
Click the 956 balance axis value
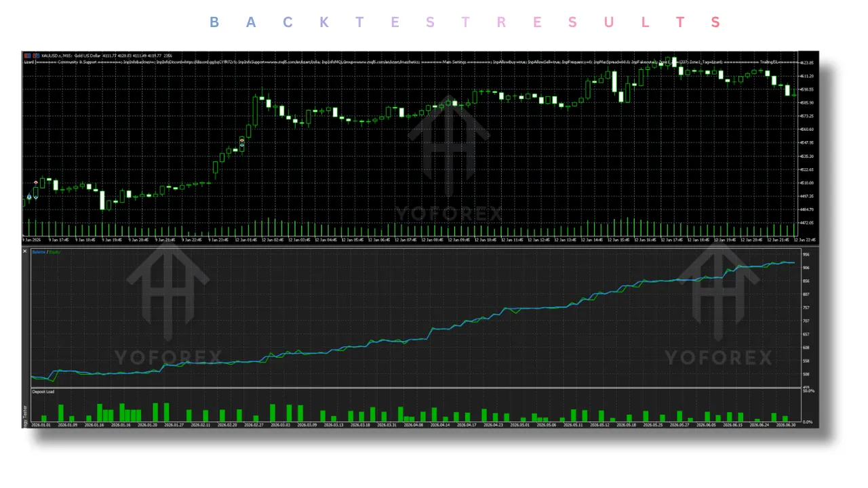tap(806, 254)
